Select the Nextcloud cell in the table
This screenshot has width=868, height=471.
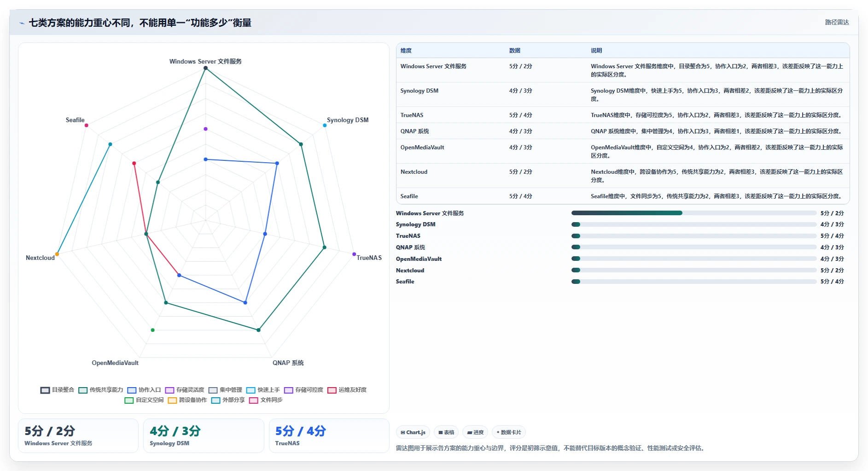(414, 172)
